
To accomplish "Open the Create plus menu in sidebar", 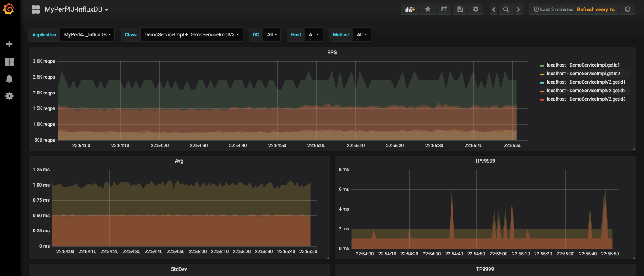I will click(x=9, y=44).
